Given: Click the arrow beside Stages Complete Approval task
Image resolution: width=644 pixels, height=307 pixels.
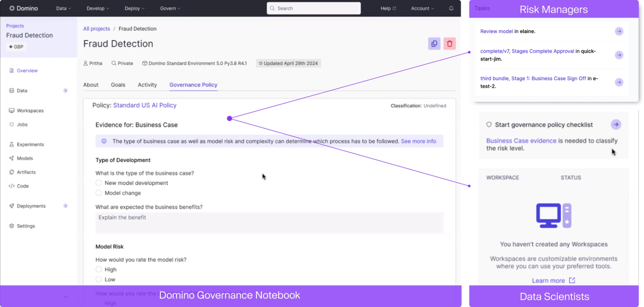Looking at the screenshot, I should (619, 55).
